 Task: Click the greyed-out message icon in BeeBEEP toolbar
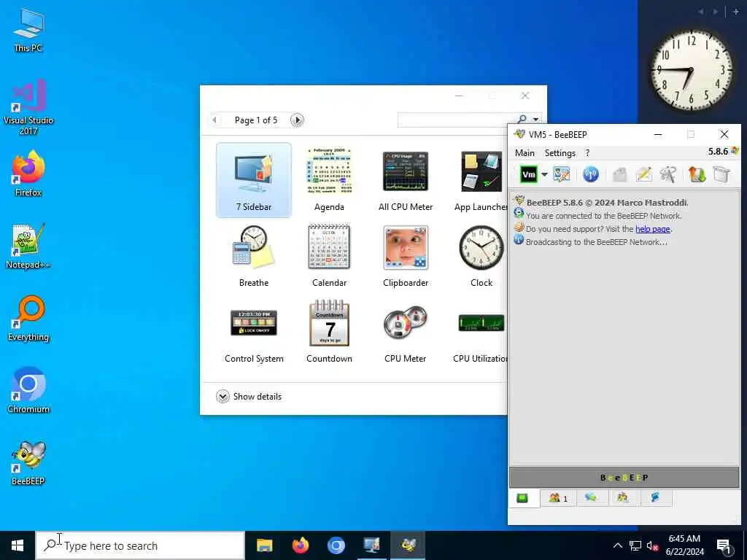[x=619, y=174]
